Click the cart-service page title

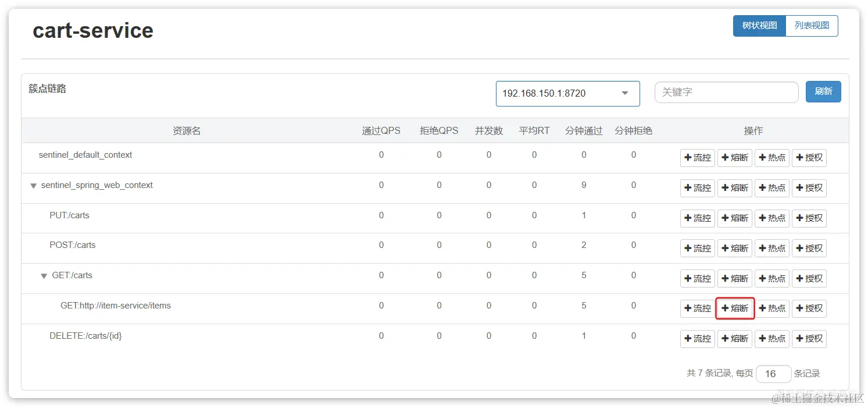coord(93,30)
